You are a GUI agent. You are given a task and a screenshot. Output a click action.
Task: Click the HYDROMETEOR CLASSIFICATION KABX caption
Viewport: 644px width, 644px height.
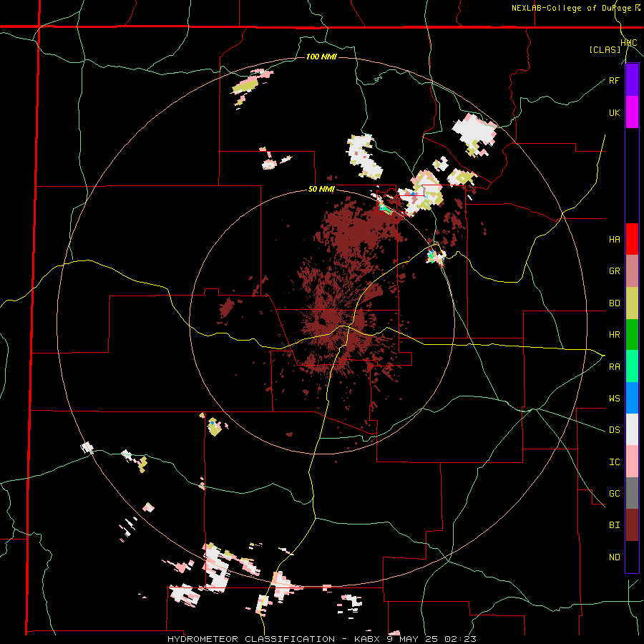click(321, 639)
